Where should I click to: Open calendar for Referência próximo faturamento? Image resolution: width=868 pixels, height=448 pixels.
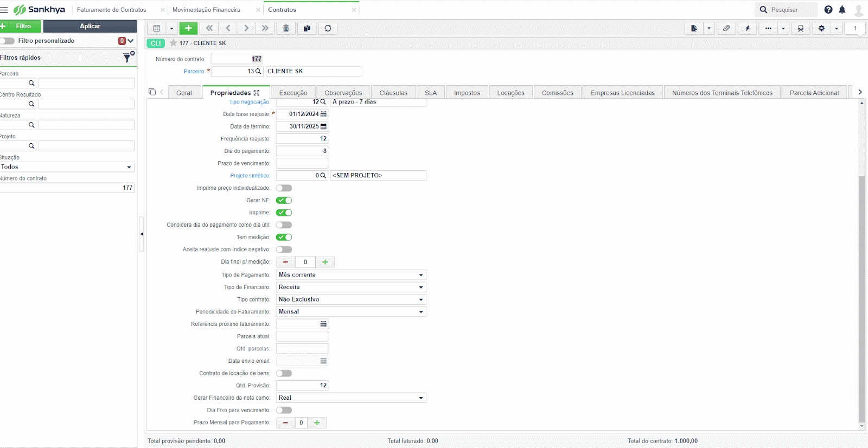[x=323, y=324]
